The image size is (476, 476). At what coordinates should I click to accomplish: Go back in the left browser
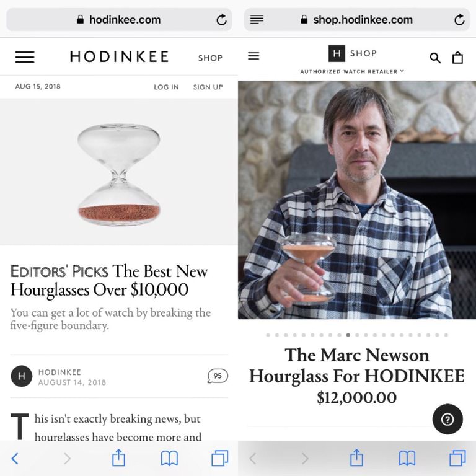(15, 459)
